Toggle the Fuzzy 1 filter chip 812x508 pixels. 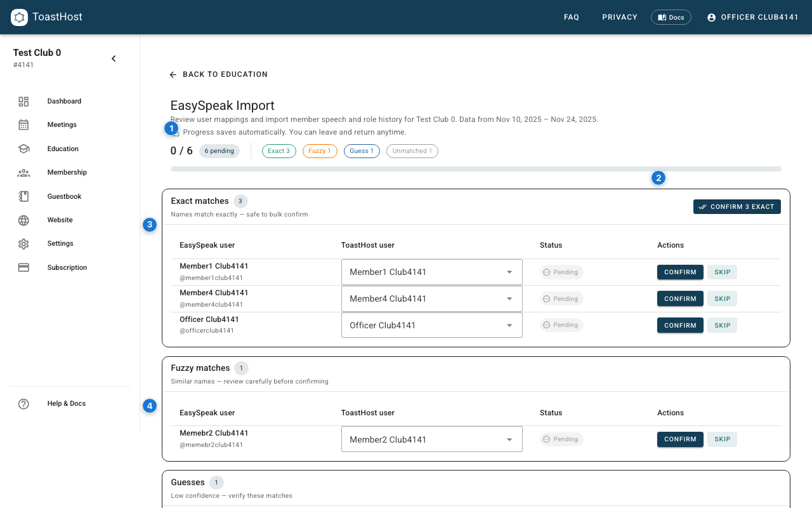point(320,150)
